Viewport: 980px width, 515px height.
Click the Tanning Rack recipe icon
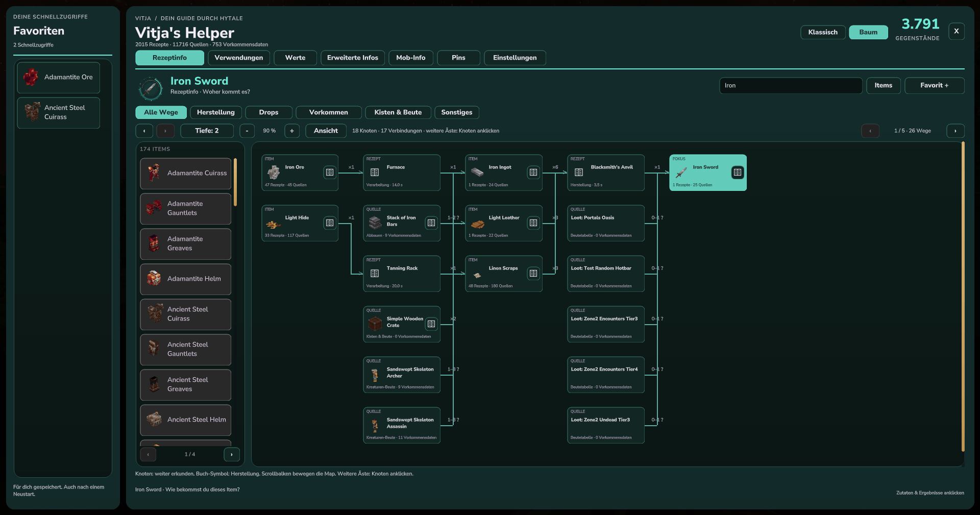375,274
